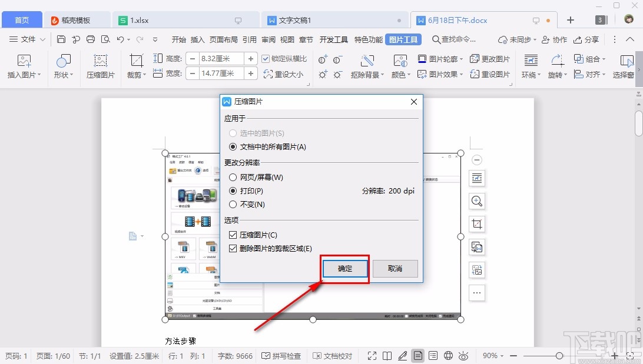The height and width of the screenshot is (364, 643).
Task: Click the 压缩图片 compress picture icon
Action: tap(100, 65)
